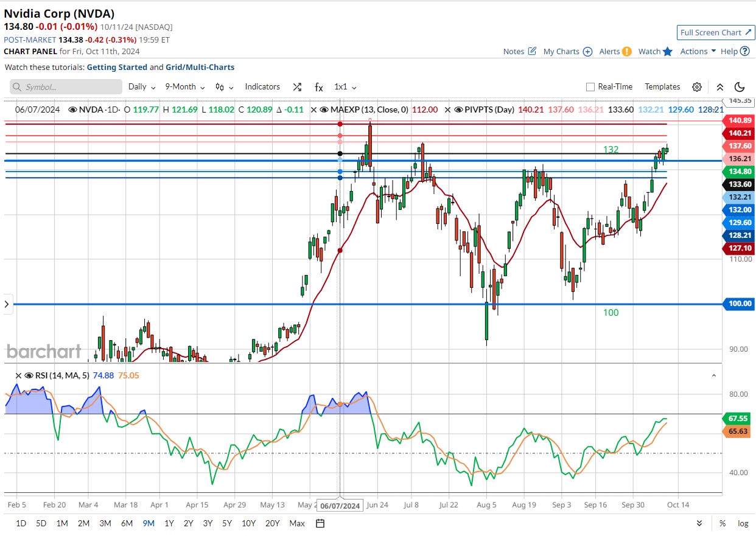The height and width of the screenshot is (536, 756).
Task: Click the compare symbols shuffle icon
Action: [x=297, y=87]
